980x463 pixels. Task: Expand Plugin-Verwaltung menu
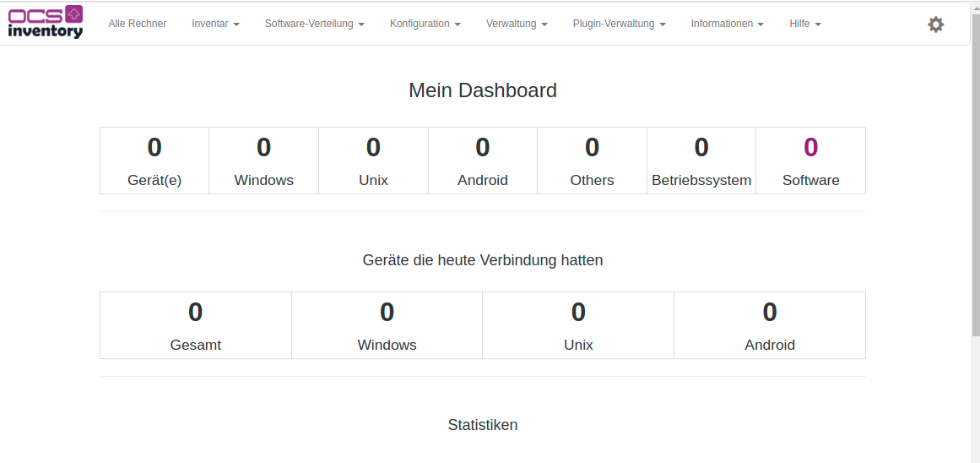(x=619, y=24)
